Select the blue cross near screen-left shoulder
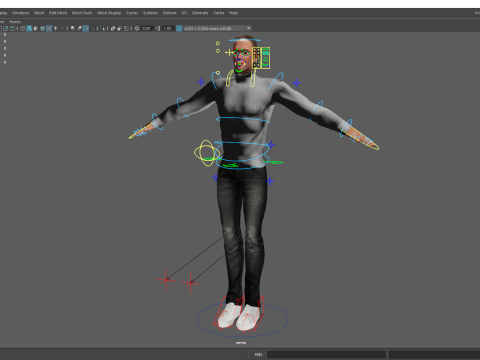This screenshot has height=360, width=480. [x=201, y=82]
